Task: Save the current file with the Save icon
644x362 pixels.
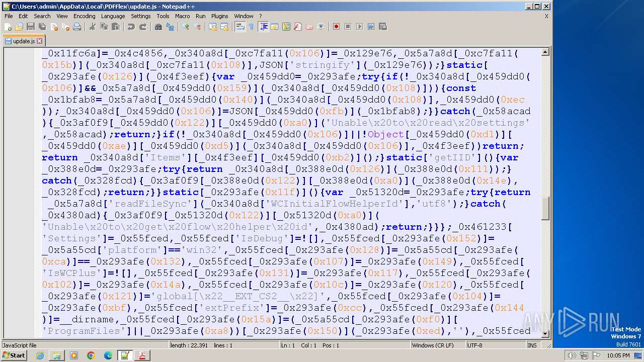Action: click(30, 27)
